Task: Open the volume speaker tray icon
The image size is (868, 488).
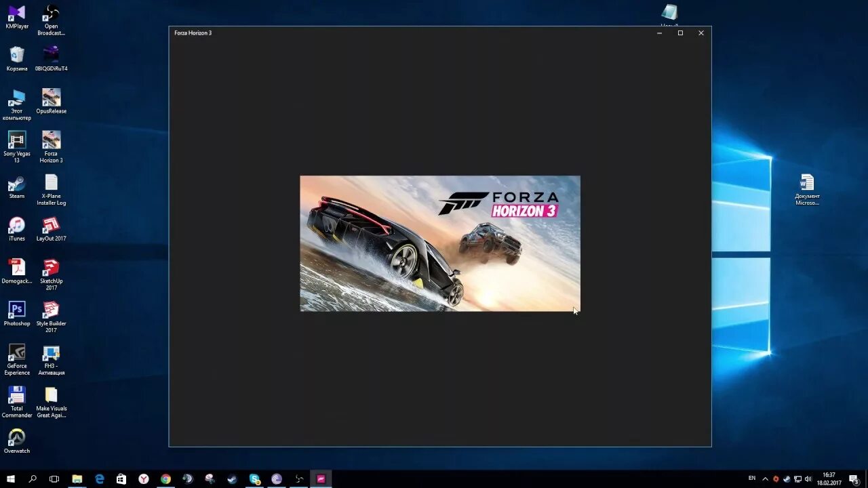Action: pyautogui.click(x=808, y=479)
